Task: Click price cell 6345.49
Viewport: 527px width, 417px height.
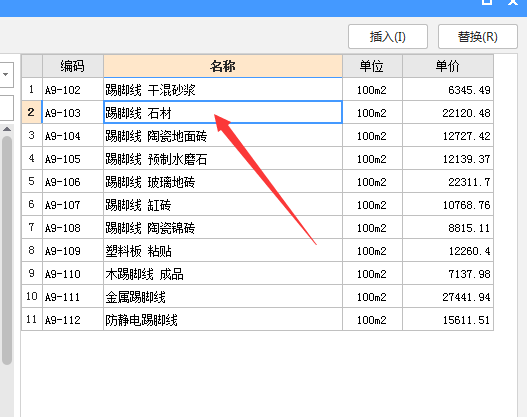Action: coord(448,90)
